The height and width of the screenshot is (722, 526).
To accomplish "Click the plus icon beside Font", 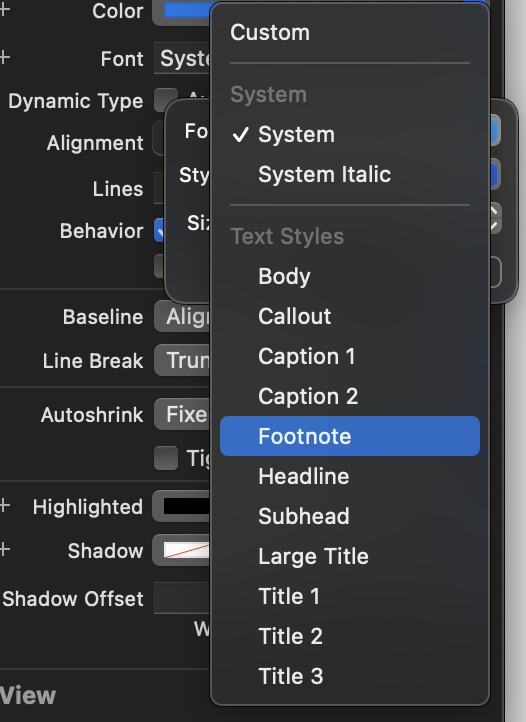I will pyautogui.click(x=5, y=58).
